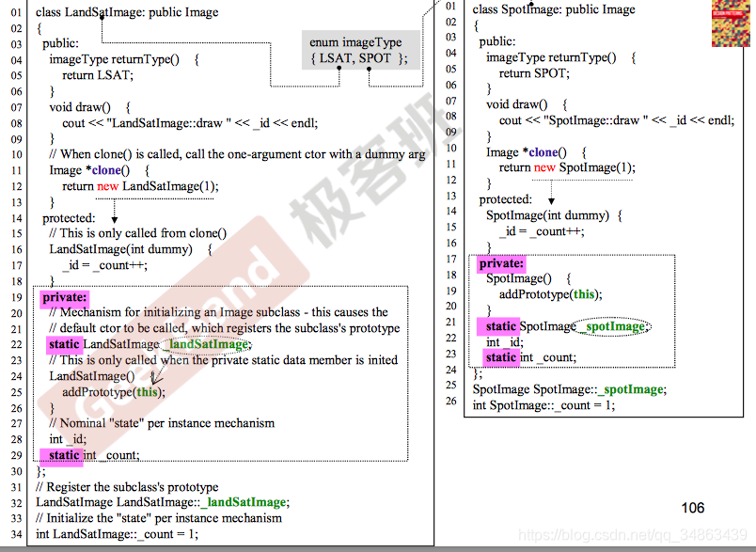
Task: Click 'LandSatImage()' default constructor on line 24
Action: pyautogui.click(x=92, y=376)
